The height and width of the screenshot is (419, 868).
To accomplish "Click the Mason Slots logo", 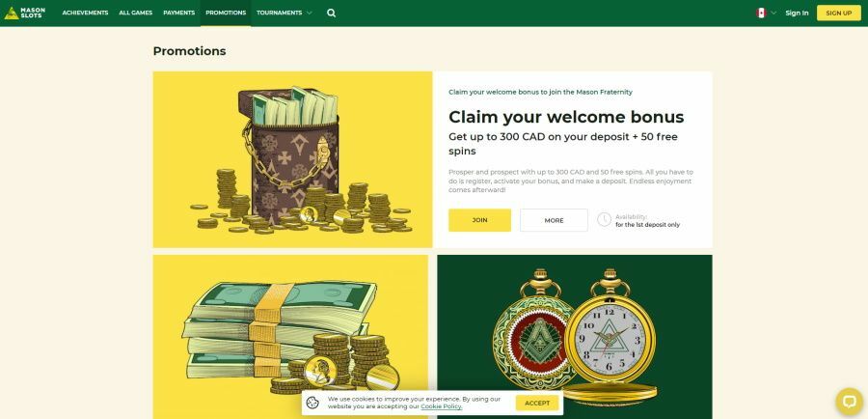I will [25, 13].
